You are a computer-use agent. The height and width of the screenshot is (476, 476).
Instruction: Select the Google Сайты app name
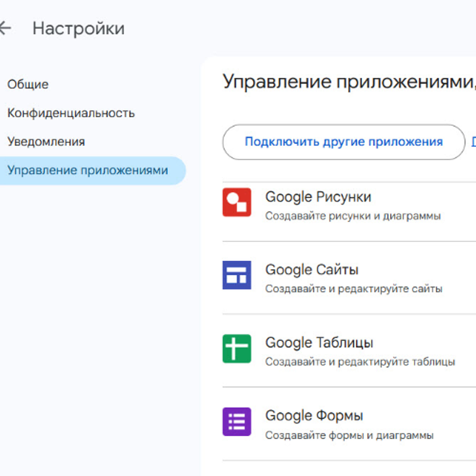312,270
